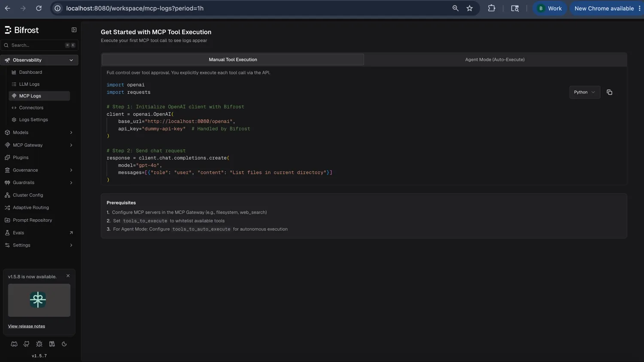Collapse the sidebar with the panel toggle icon
Viewport: 644px width, 362px height.
[x=74, y=30]
